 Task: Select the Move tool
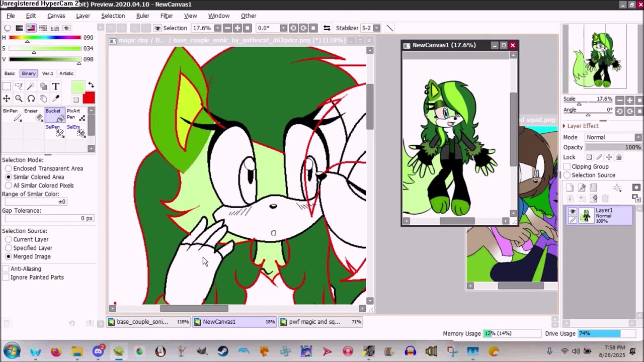(x=7, y=99)
